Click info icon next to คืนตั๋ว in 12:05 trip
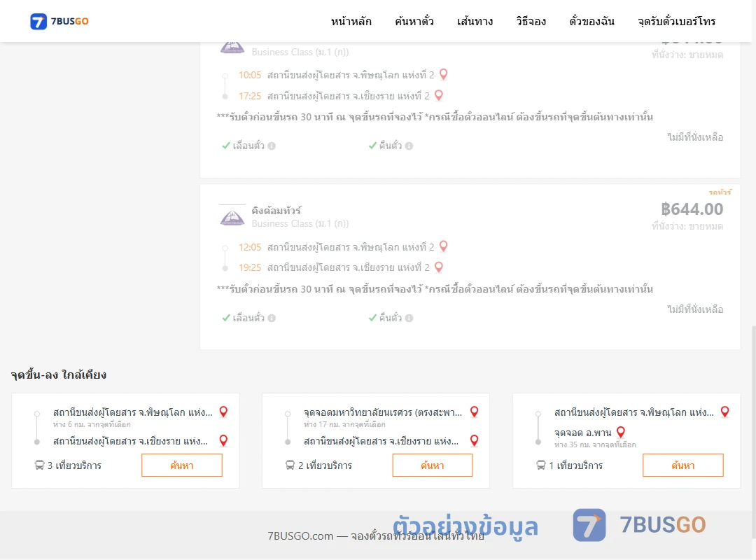756x560 pixels. pos(409,318)
